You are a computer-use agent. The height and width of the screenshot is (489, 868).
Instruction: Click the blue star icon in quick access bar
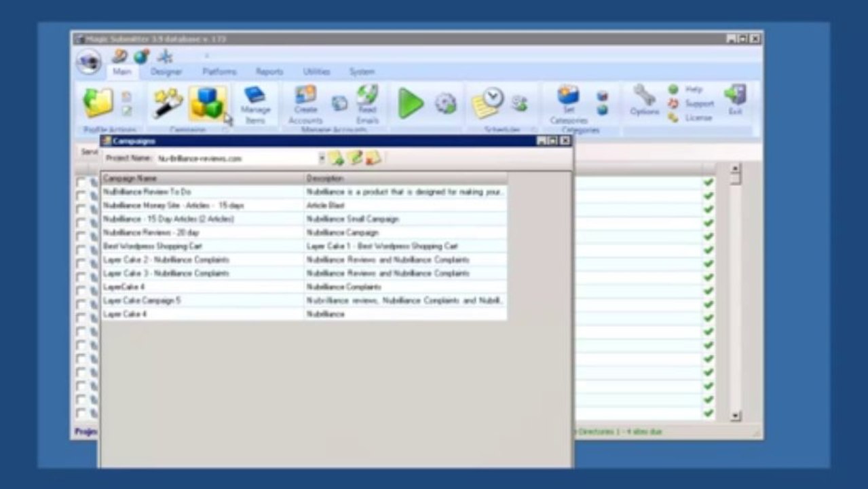[165, 57]
